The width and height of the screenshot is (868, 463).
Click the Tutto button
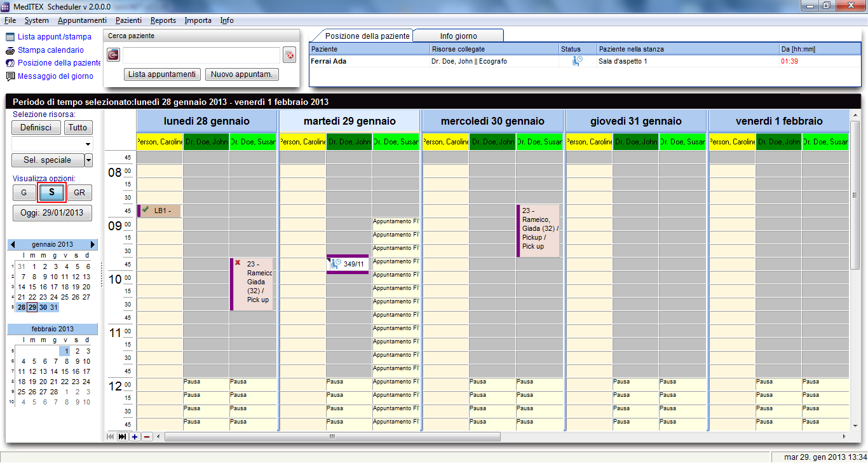[x=78, y=127]
